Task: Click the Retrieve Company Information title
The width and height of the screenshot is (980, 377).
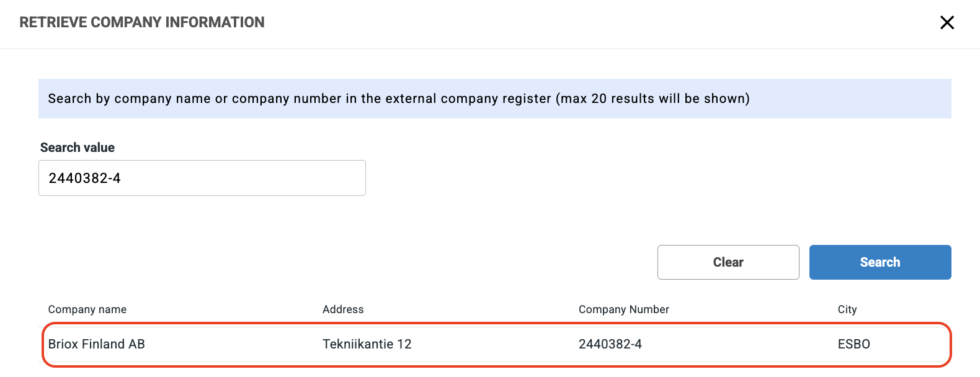Action: pos(142,22)
